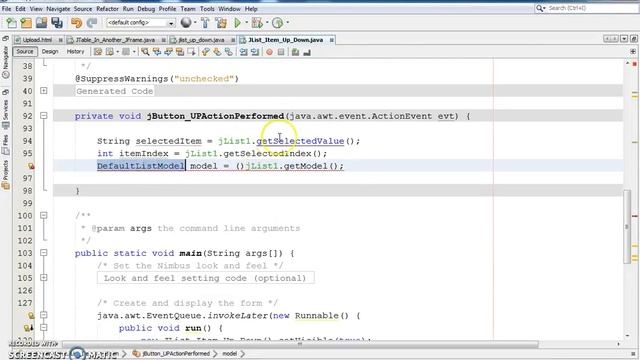Switch to the JTable_In_Another_JFrame.java tab

pos(116,40)
